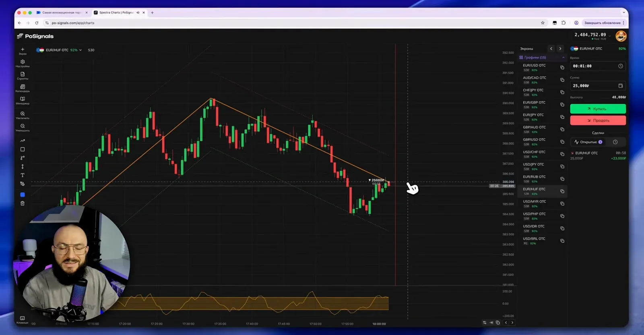
Task: Click the trade time field 00:01:00
Action: tap(598, 66)
